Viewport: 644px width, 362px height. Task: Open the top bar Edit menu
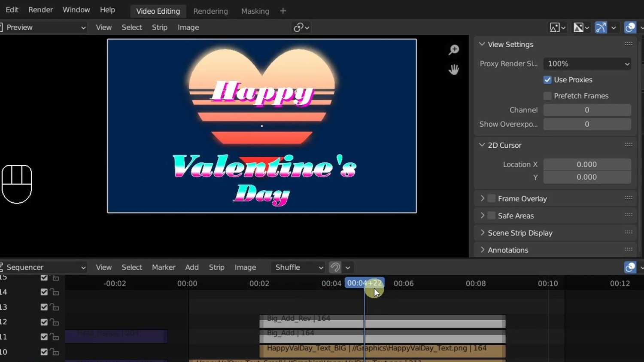12,10
